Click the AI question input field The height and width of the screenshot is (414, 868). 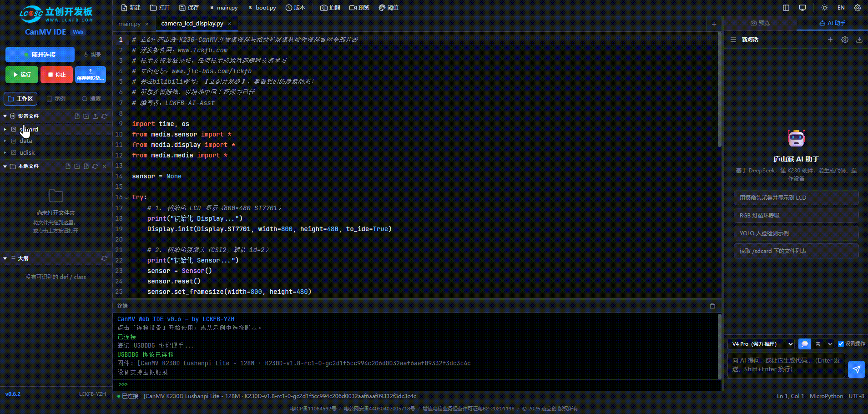pyautogui.click(x=787, y=365)
